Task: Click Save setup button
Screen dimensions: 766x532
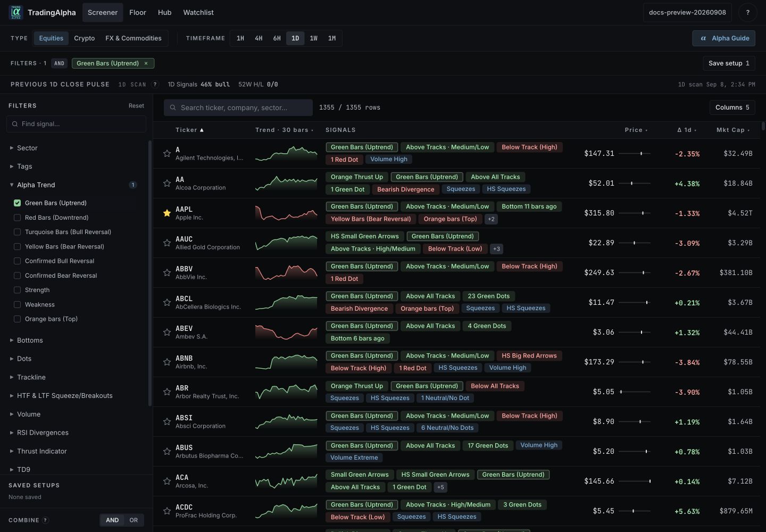Action: [729, 63]
